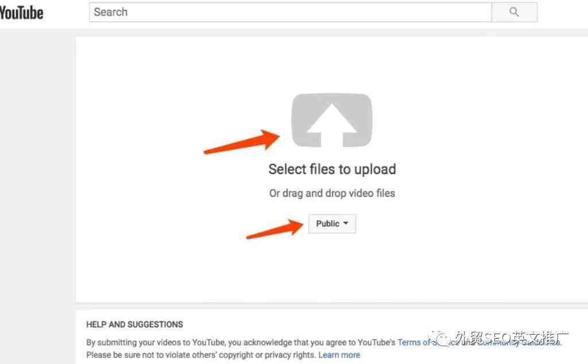
Task: Click the Community Guidelines link behind watermark
Action: [519, 342]
